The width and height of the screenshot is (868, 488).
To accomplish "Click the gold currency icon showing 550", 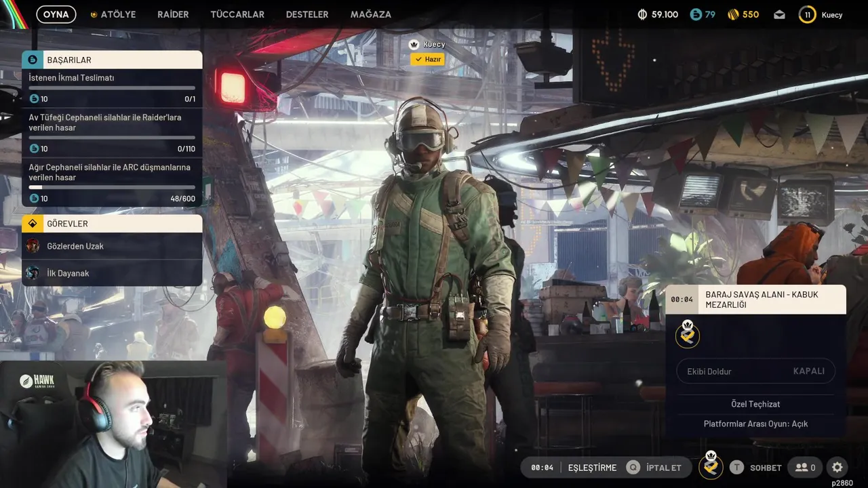I will point(733,14).
